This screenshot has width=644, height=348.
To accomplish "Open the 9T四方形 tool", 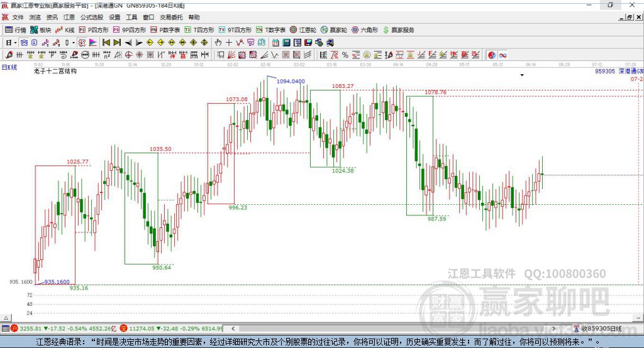I will [235, 30].
